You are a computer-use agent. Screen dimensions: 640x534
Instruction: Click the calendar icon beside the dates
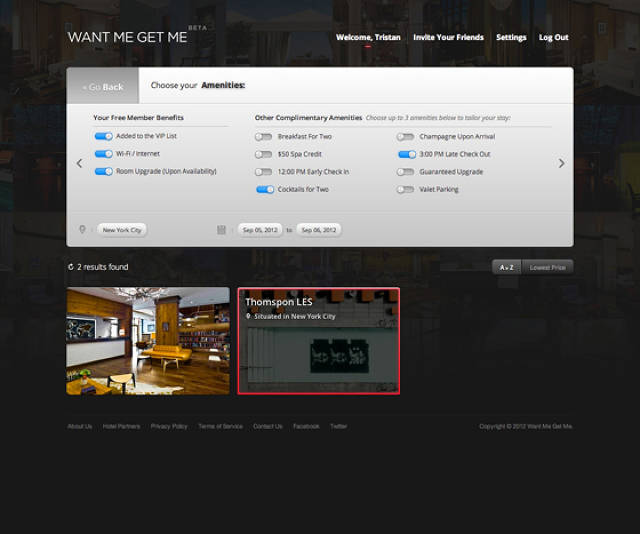(x=221, y=230)
